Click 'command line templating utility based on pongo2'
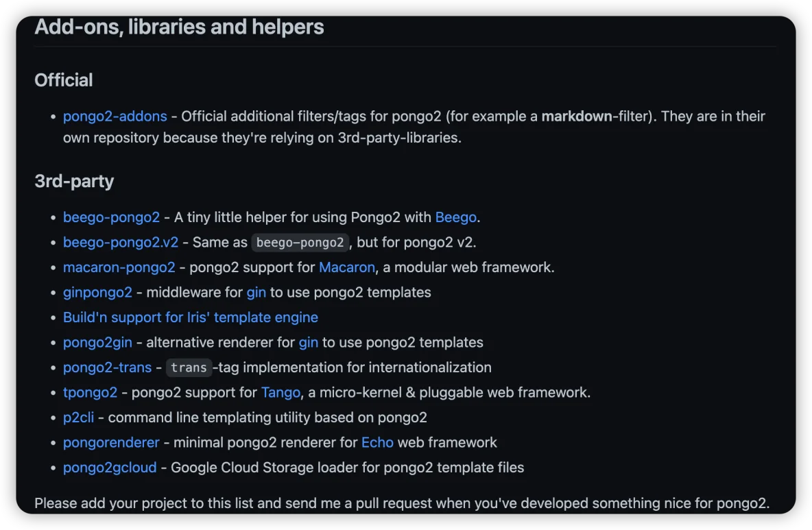 tap(267, 417)
